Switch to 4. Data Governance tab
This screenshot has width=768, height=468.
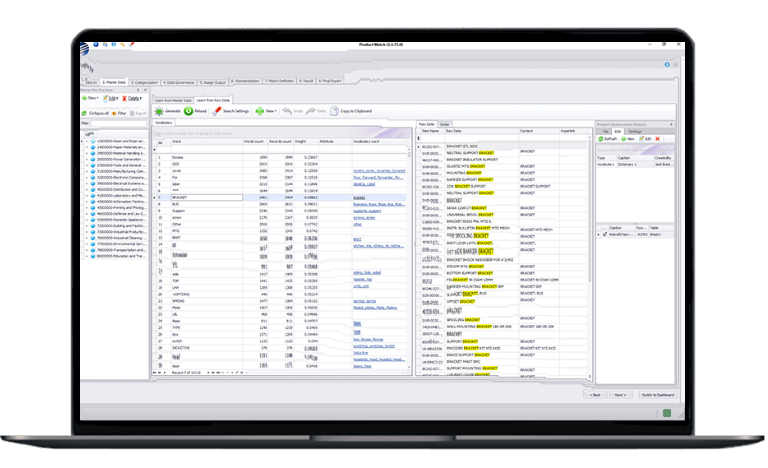click(x=179, y=82)
